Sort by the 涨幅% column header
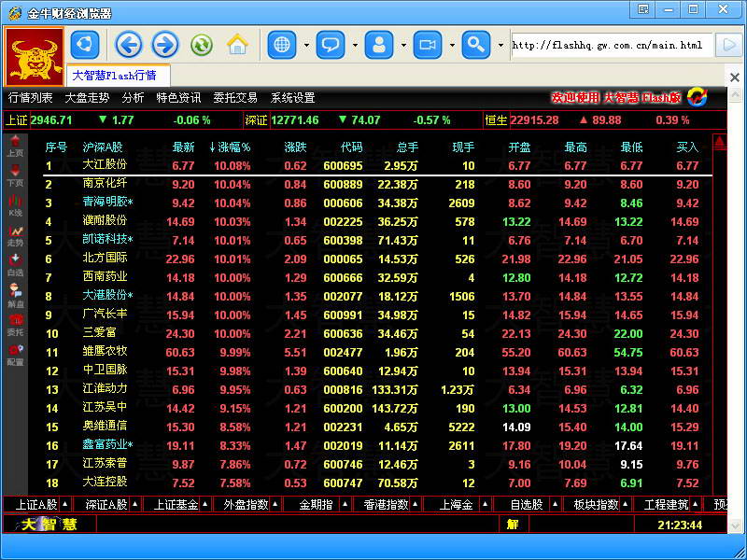This screenshot has width=747, height=560. (230, 147)
